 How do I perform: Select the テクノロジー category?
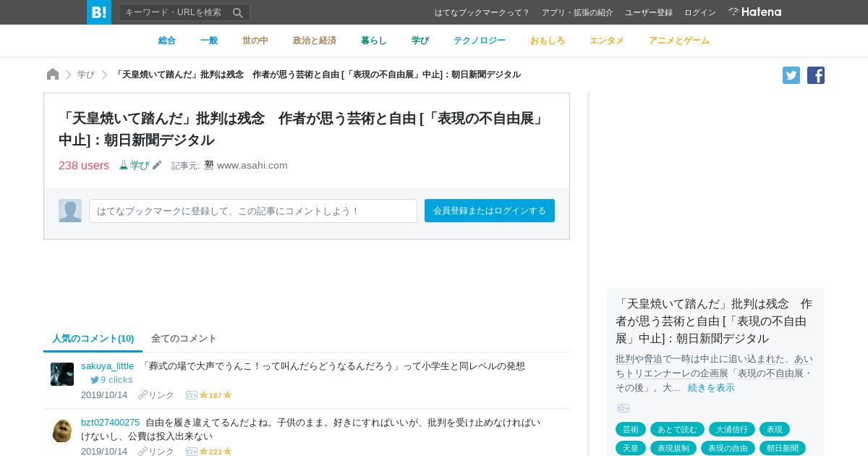(480, 41)
